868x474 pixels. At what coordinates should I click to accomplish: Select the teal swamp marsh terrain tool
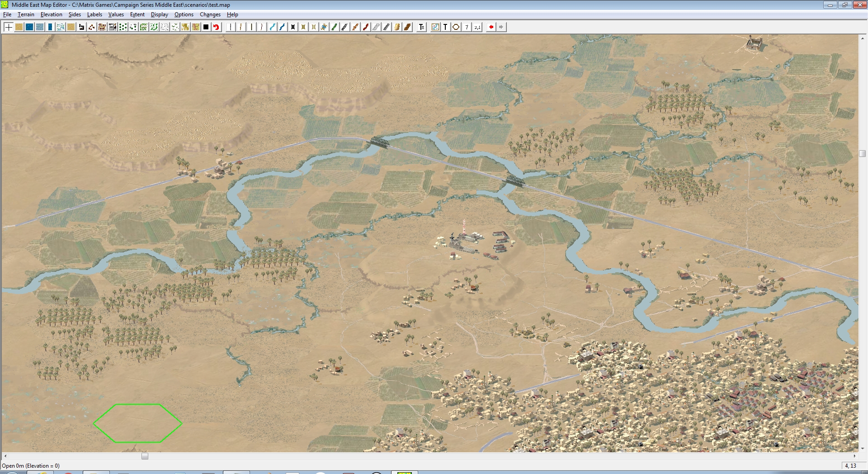point(61,27)
